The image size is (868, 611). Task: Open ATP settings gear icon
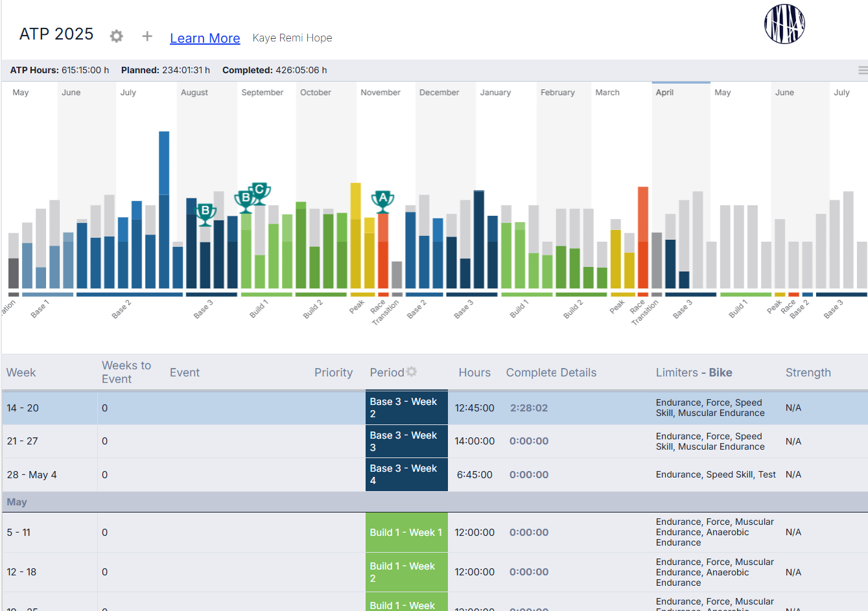pos(116,36)
